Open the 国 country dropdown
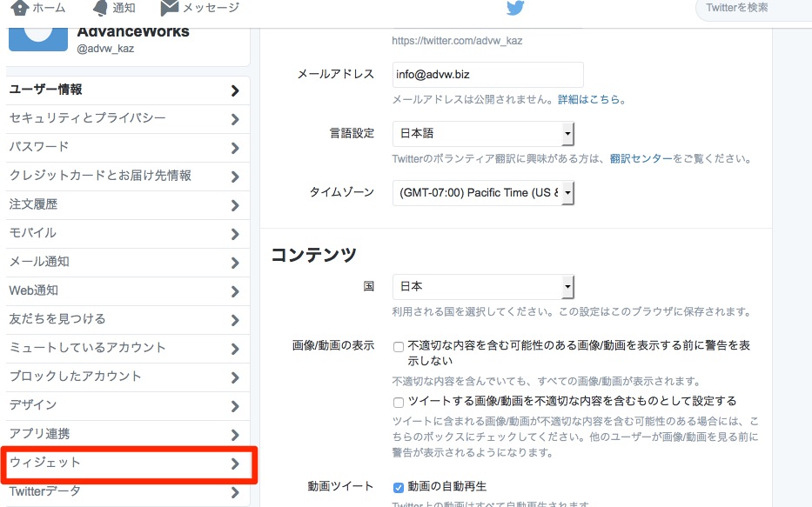812x507 pixels. [x=483, y=287]
